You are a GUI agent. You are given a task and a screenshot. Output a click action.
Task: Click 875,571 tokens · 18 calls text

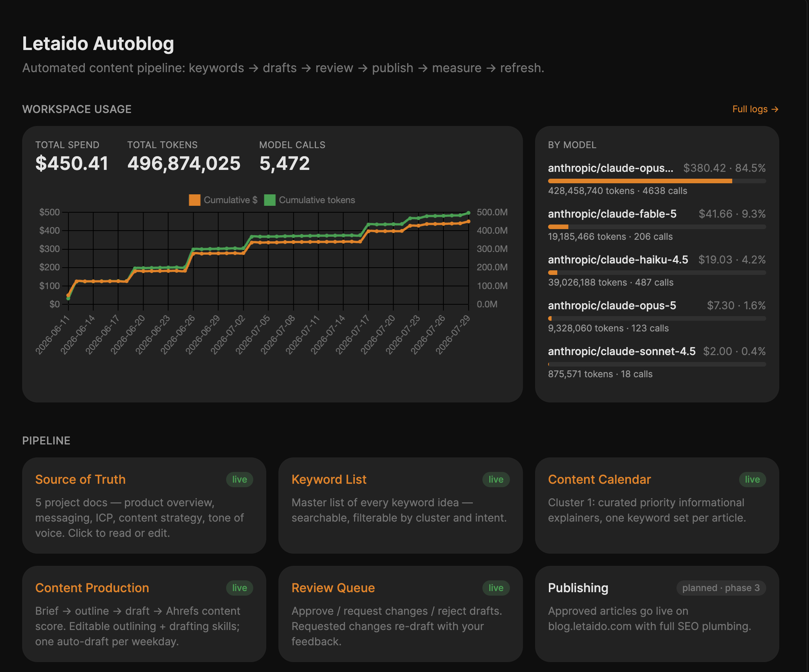click(600, 374)
